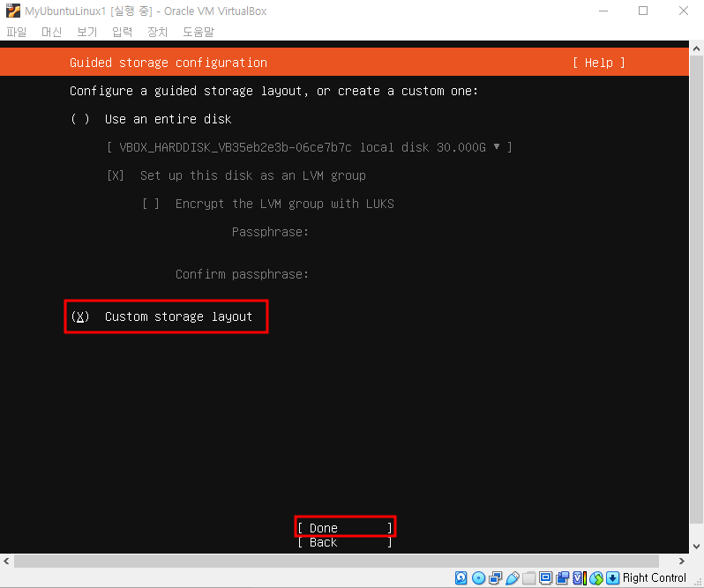Viewport: 704px width, 588px height.
Task: Click the display settings status icon
Action: (x=545, y=577)
